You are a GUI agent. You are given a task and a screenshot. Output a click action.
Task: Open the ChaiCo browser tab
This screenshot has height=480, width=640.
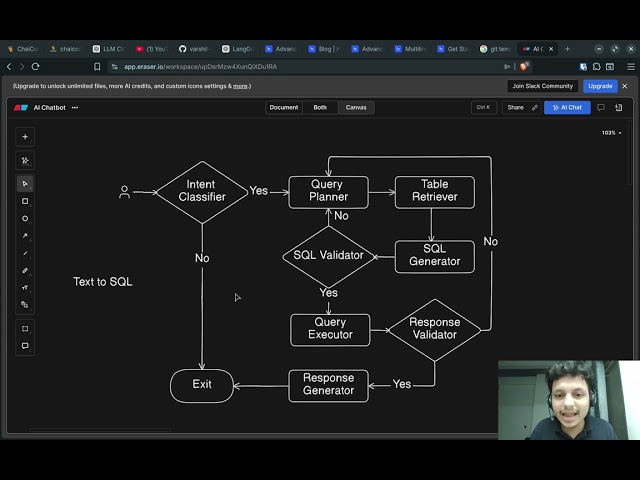point(23,49)
